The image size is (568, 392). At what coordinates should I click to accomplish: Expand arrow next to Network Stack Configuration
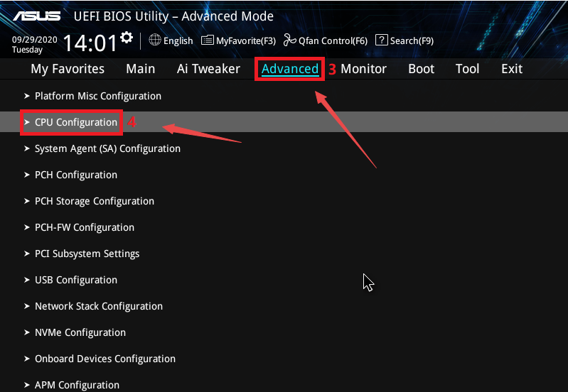point(27,306)
